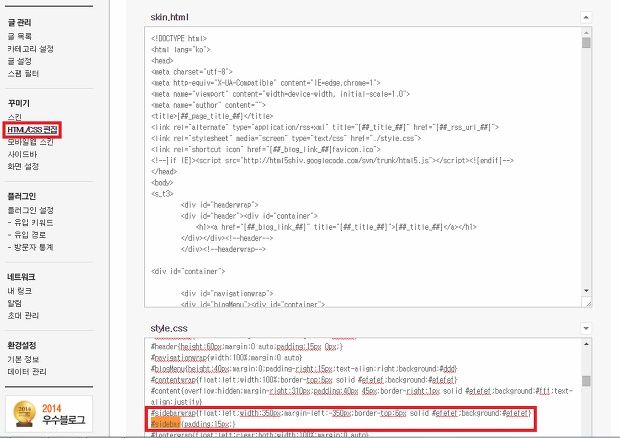Go to 글 설정
620x438 pixels.
[x=20, y=61]
